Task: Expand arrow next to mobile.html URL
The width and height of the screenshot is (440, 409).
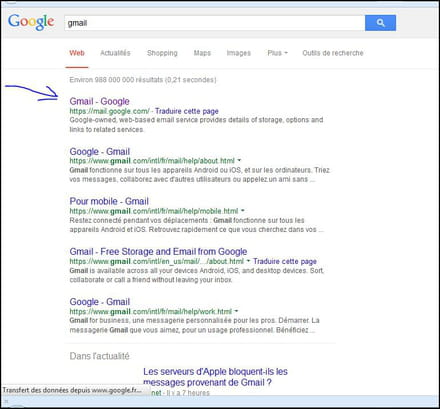Action: coord(243,210)
